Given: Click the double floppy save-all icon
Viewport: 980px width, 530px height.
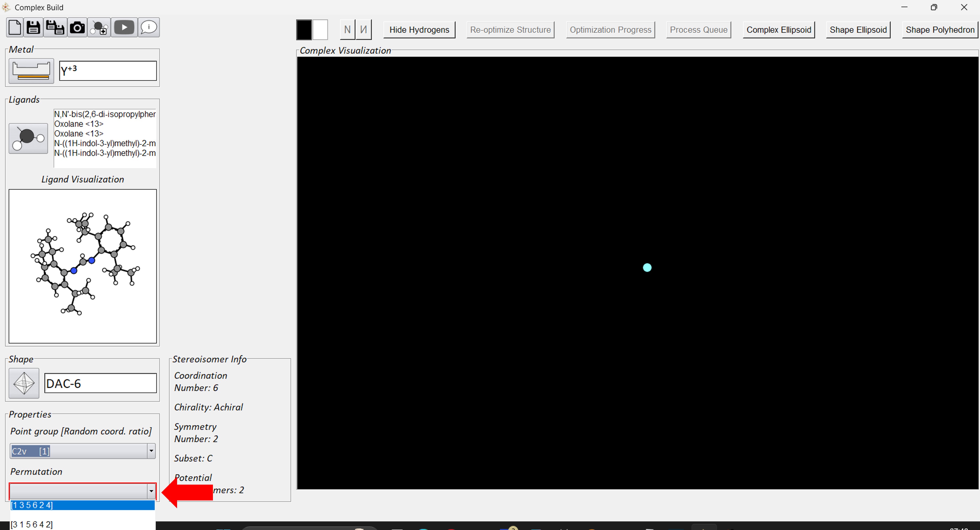Looking at the screenshot, I should click(x=55, y=27).
